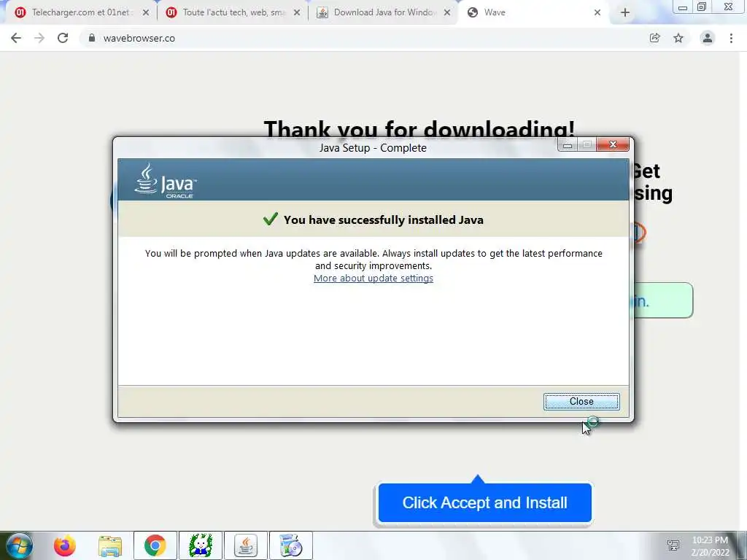Minimize the Chrome browser window
Viewport: 747px width, 560px height.
pyautogui.click(x=683, y=7)
